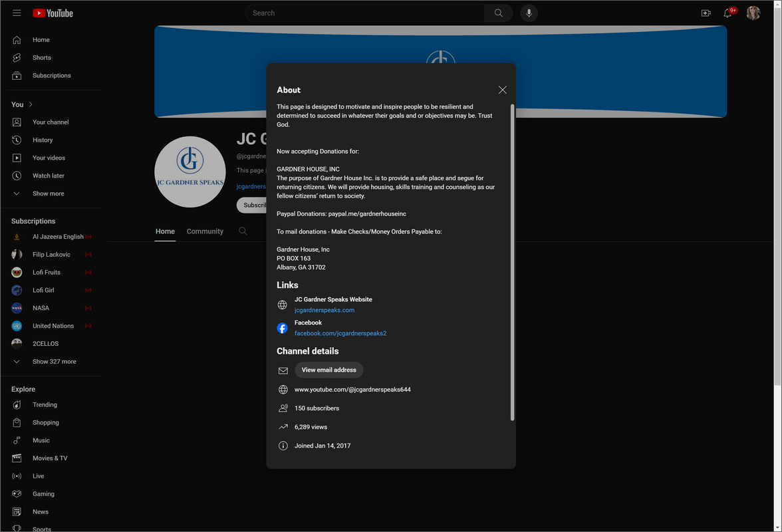Click the About dialog scrollbar
This screenshot has height=532, width=782.
point(512,262)
